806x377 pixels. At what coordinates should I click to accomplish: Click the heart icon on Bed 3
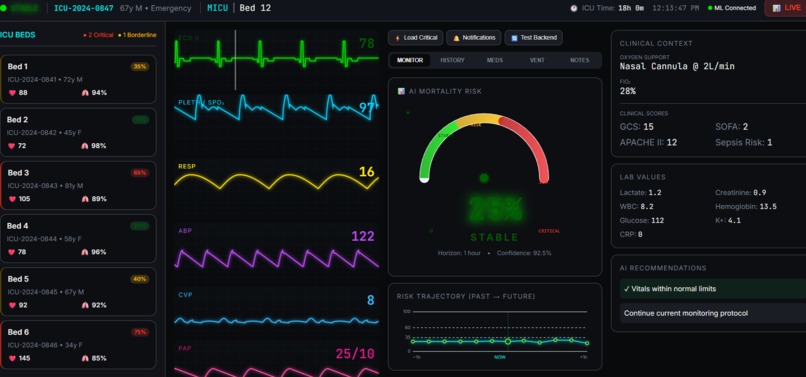(11, 199)
